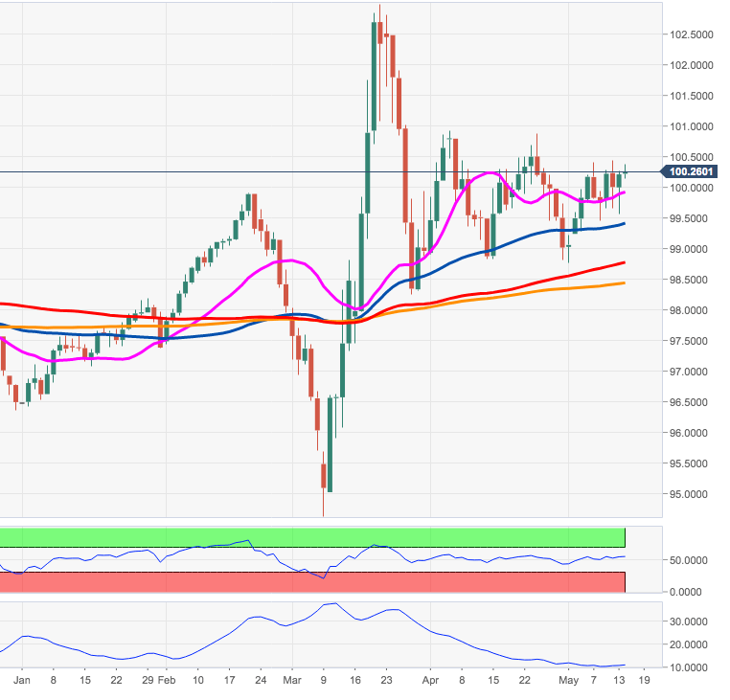Click the 29 Feb date label
The width and height of the screenshot is (730, 700).
pos(159,680)
